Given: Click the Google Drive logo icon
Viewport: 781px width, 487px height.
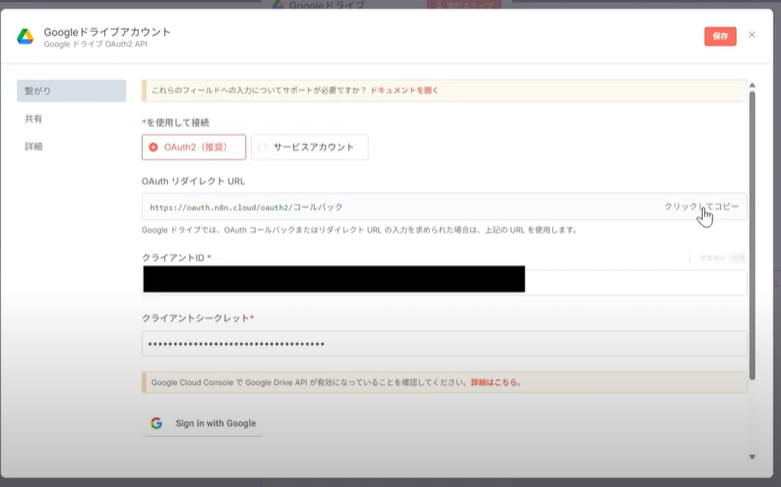Looking at the screenshot, I should point(25,36).
